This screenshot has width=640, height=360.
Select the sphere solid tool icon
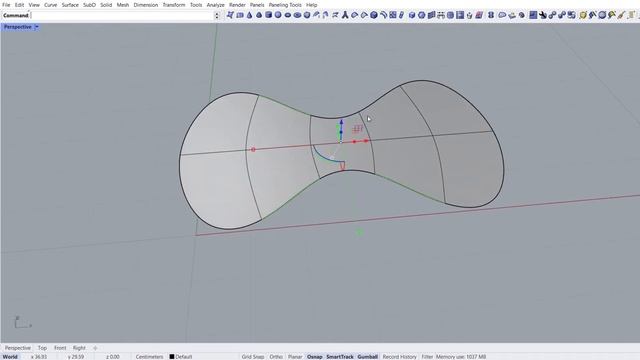278,15
